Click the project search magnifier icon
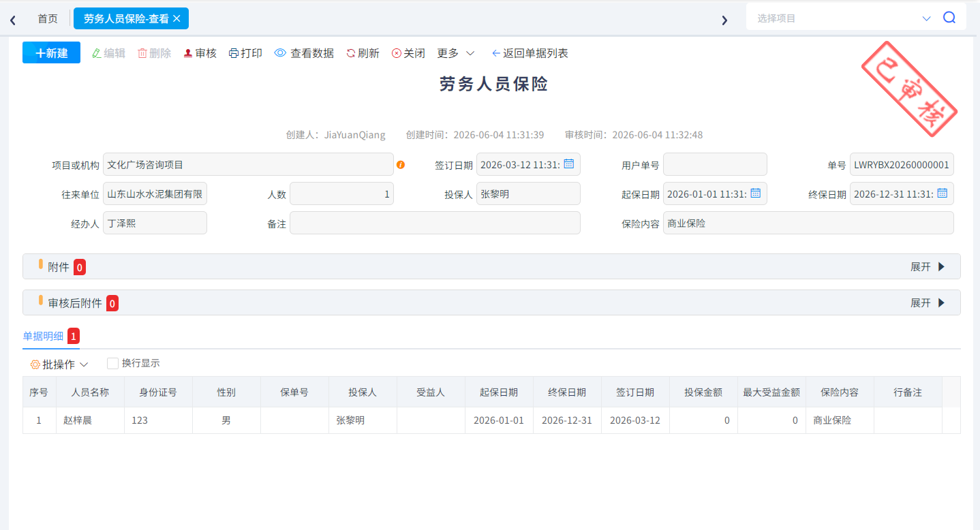980x530 pixels. pyautogui.click(x=949, y=18)
